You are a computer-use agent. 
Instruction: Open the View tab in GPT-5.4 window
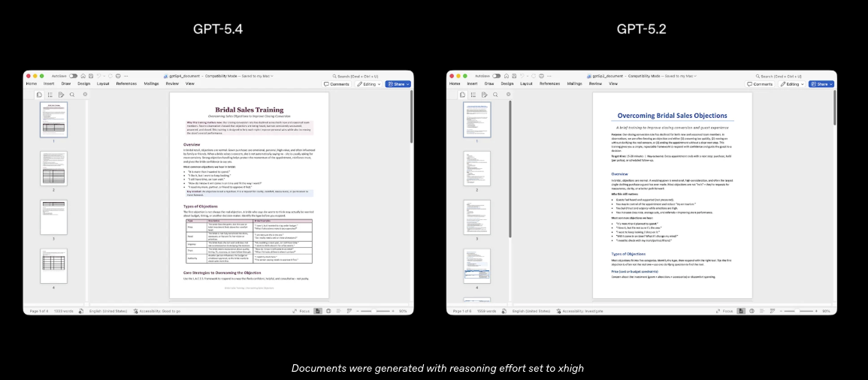[x=190, y=83]
